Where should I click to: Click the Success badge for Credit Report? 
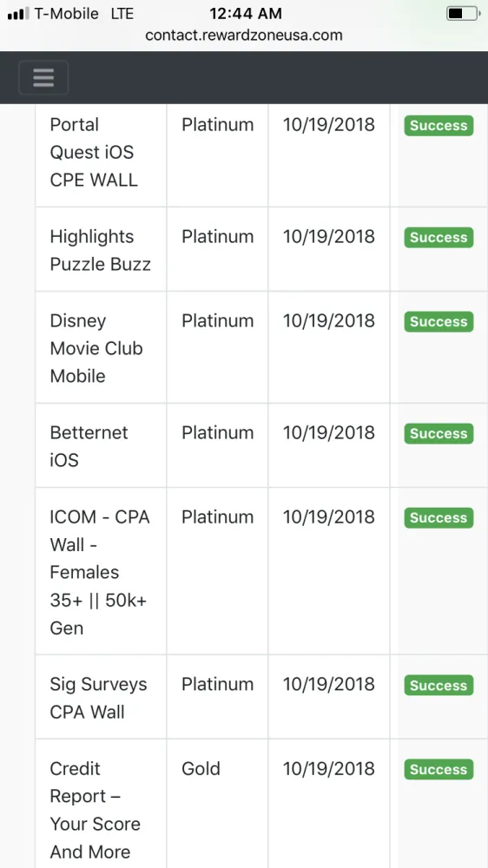(439, 769)
